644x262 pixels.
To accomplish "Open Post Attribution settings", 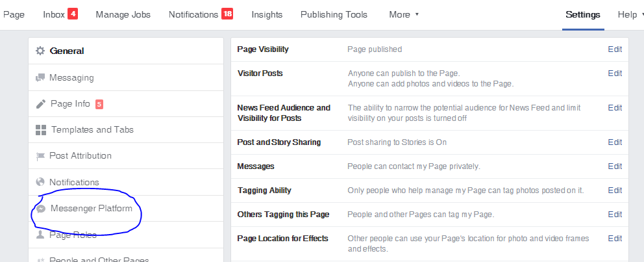I will [x=126, y=156].
